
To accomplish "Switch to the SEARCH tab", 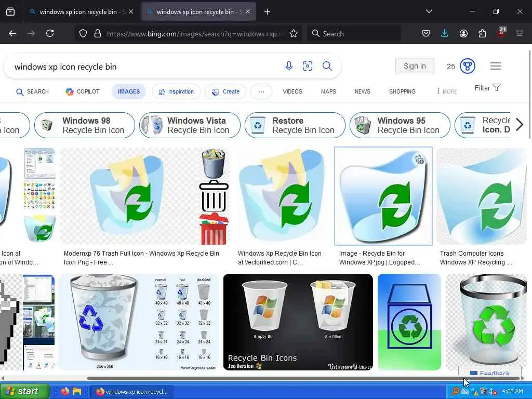I will (33, 91).
